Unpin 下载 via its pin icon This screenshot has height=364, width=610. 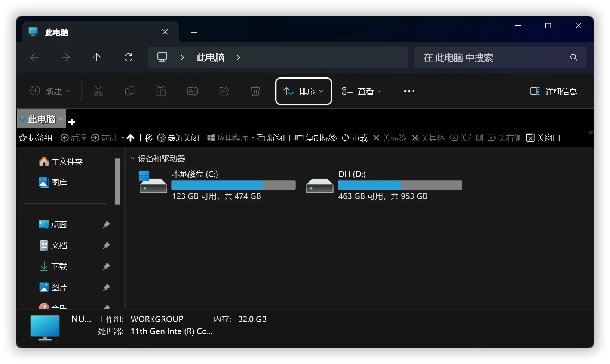tap(106, 266)
